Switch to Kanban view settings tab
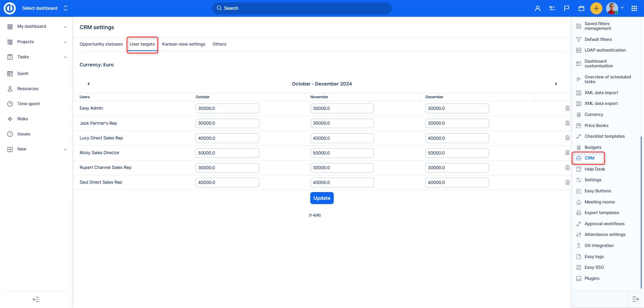 tap(183, 44)
